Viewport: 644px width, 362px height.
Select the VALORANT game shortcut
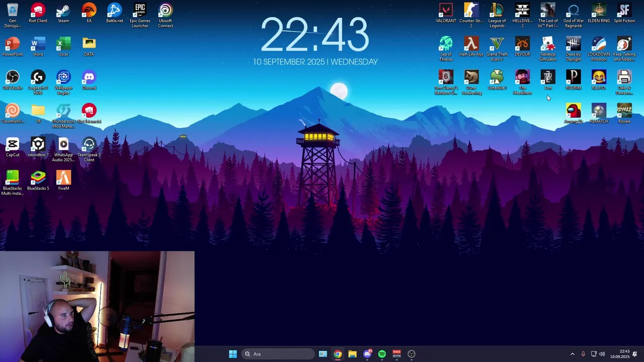click(446, 14)
